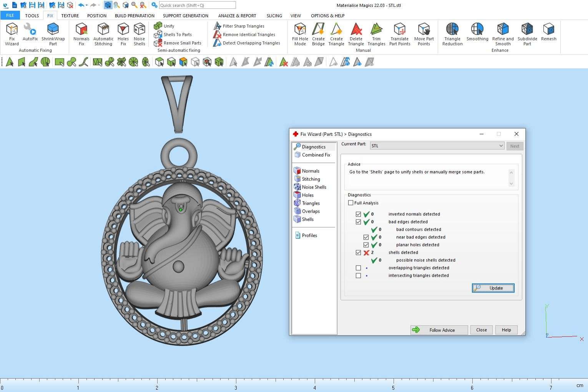The width and height of the screenshot is (588, 392).
Task: Switch to the Analyze & Report tab
Action: (x=237, y=16)
